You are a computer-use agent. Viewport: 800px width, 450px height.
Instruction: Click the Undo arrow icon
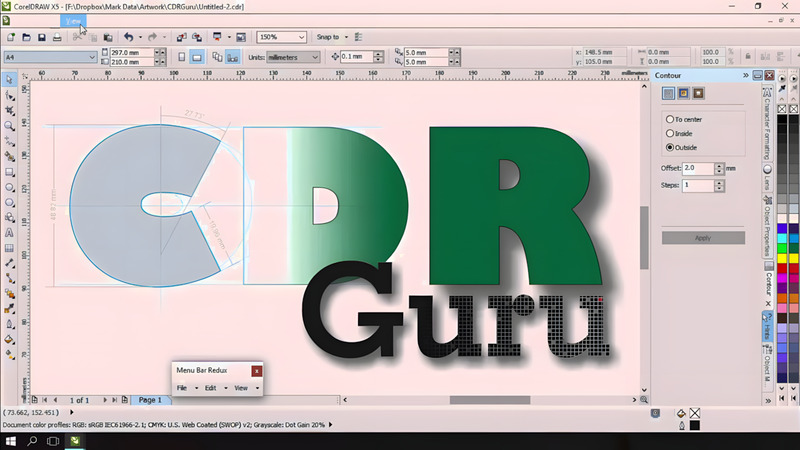point(128,37)
